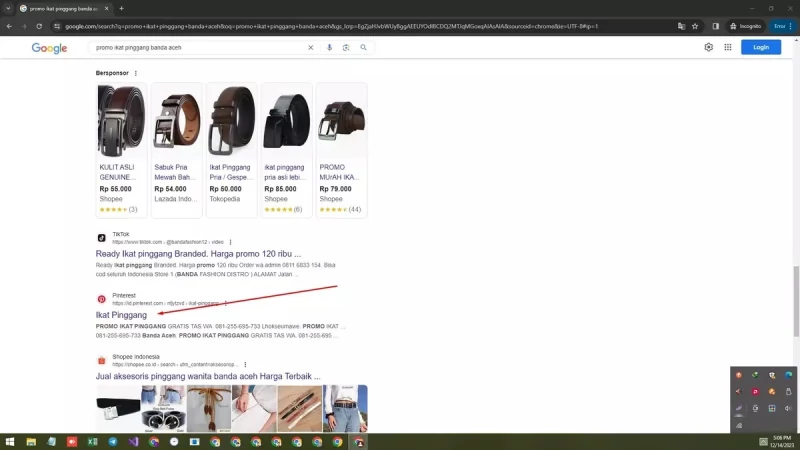Open Jual aksesoris pinggang wanita result
This screenshot has width=800, height=450.
click(x=208, y=376)
